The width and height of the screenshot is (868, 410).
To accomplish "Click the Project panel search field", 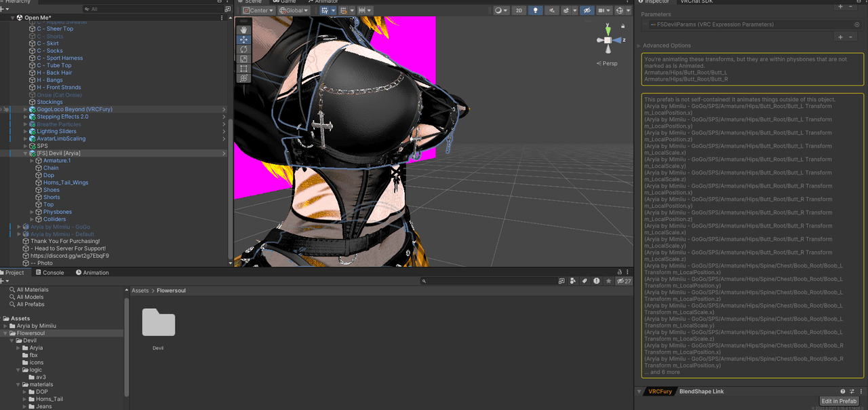I will pyautogui.click(x=488, y=281).
